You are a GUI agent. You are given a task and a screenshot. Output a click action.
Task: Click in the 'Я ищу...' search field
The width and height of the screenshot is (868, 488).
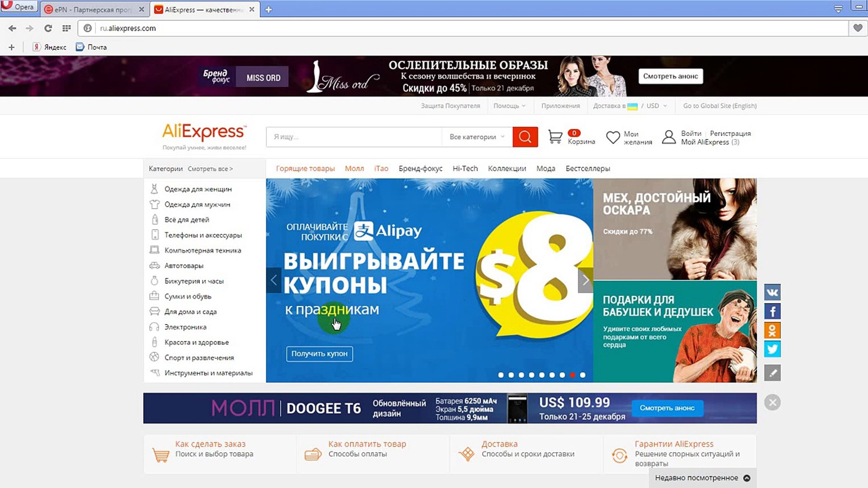click(354, 137)
